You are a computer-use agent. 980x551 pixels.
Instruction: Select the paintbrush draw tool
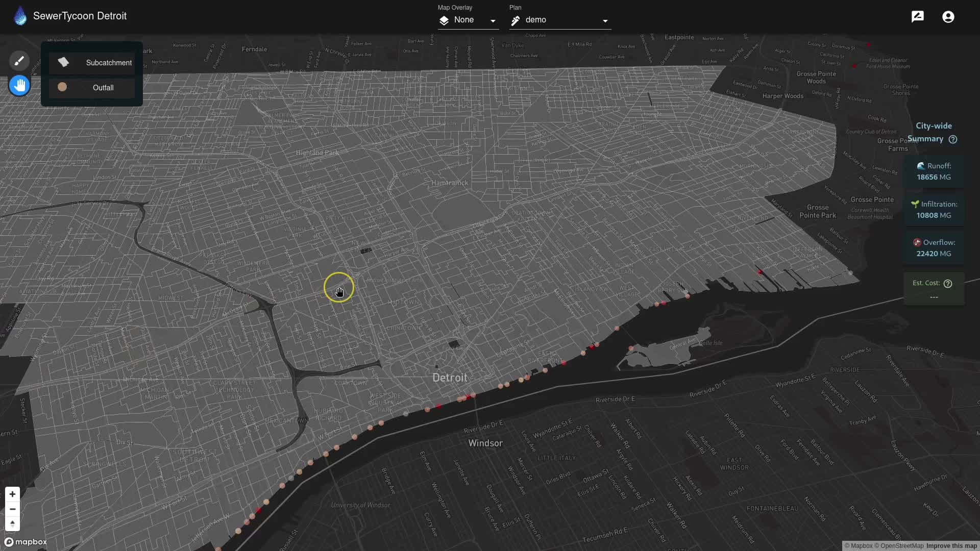coord(19,61)
